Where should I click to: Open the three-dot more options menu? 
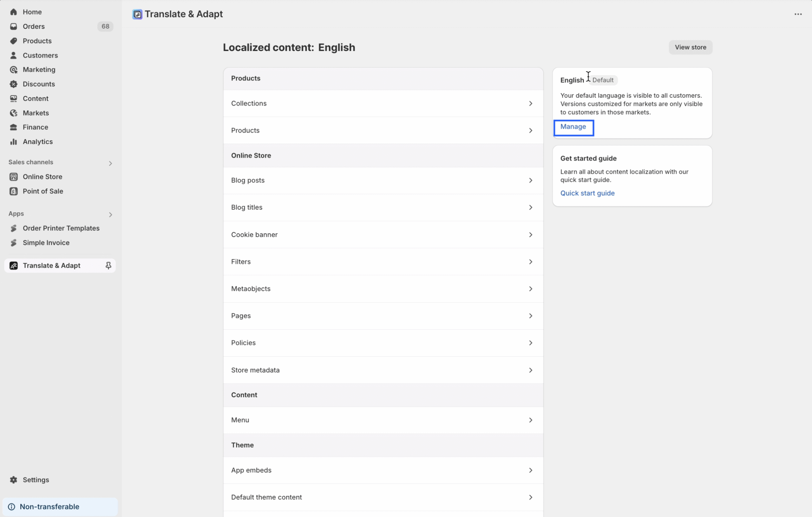[x=798, y=14]
